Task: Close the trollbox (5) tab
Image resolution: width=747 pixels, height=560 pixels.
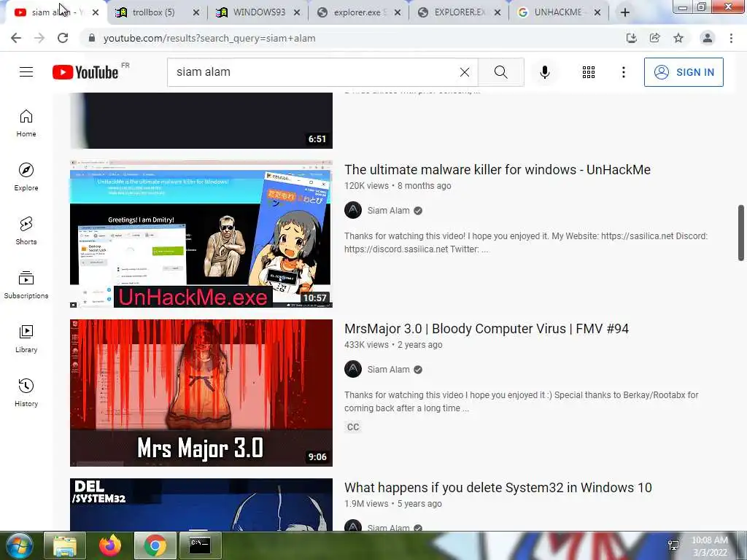Action: [x=196, y=12]
